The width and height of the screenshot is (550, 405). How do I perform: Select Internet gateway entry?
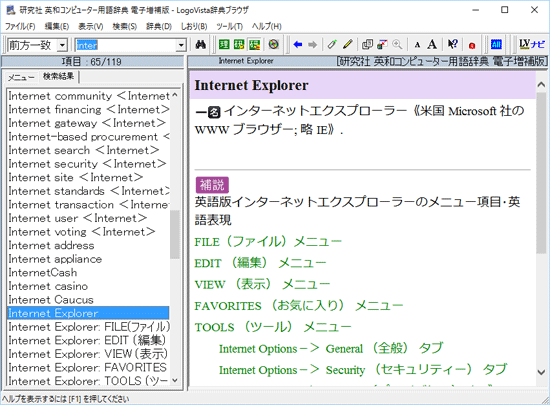pos(88,123)
